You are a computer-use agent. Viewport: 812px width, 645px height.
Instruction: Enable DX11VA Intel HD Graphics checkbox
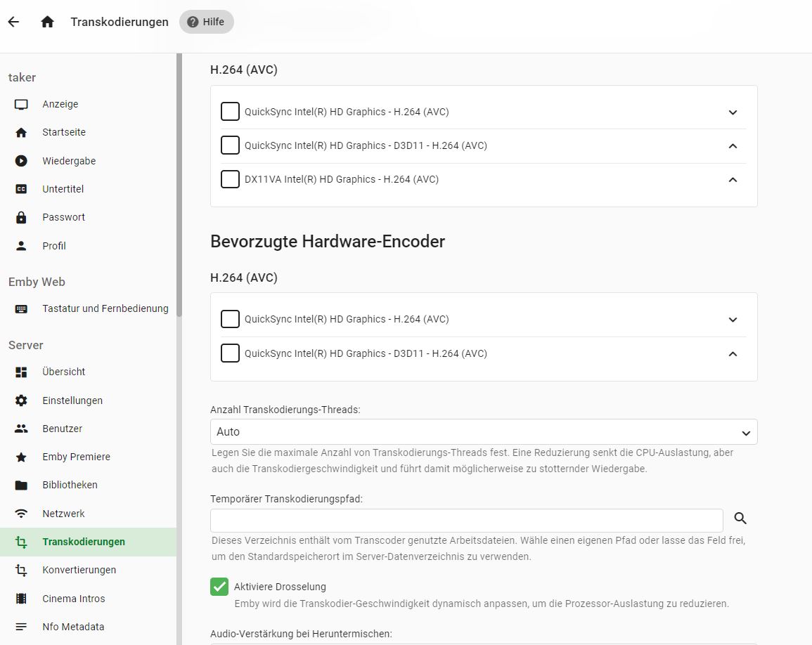coord(230,179)
